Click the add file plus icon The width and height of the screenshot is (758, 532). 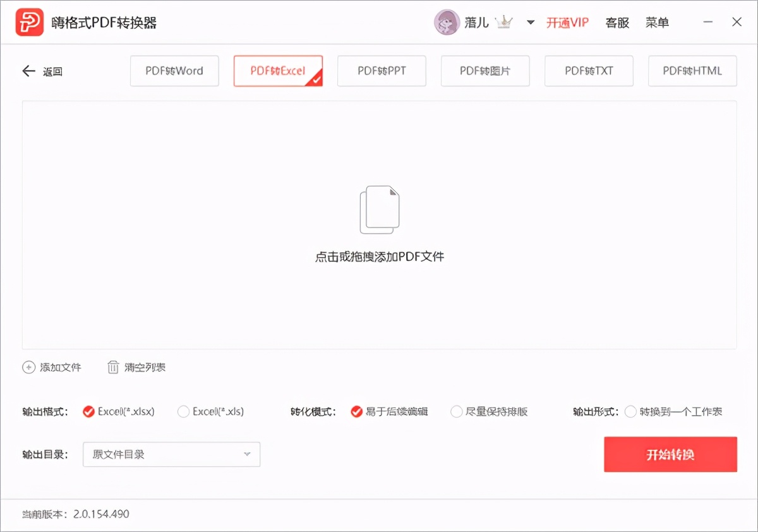click(x=28, y=367)
